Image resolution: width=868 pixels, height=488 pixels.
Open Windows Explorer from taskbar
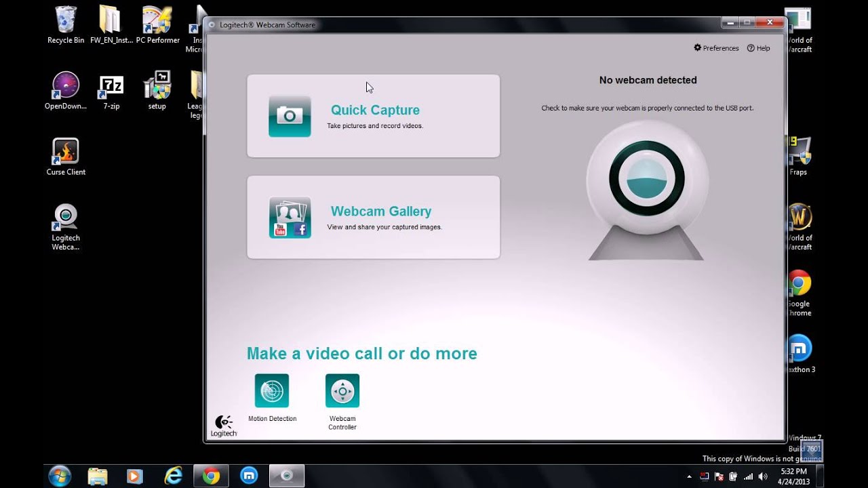click(98, 476)
